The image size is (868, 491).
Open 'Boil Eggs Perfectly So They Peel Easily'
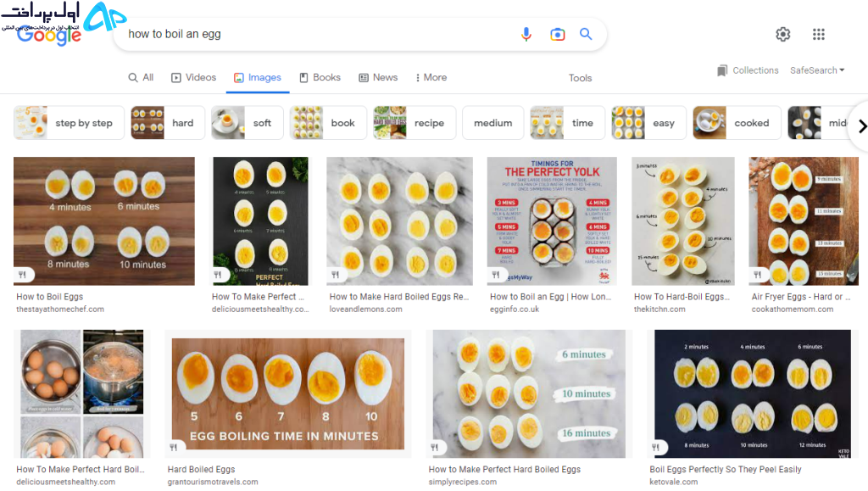[x=726, y=470]
